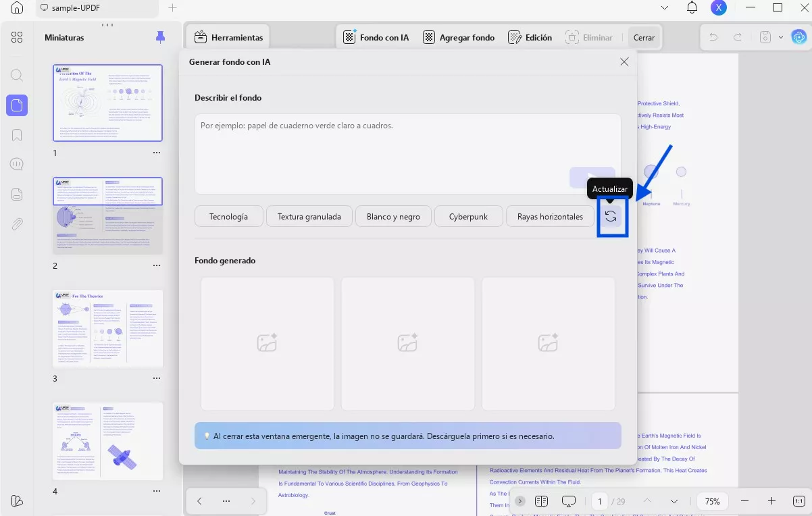
Task: Open the bottom-left sidebar panel icon
Action: 17,500
